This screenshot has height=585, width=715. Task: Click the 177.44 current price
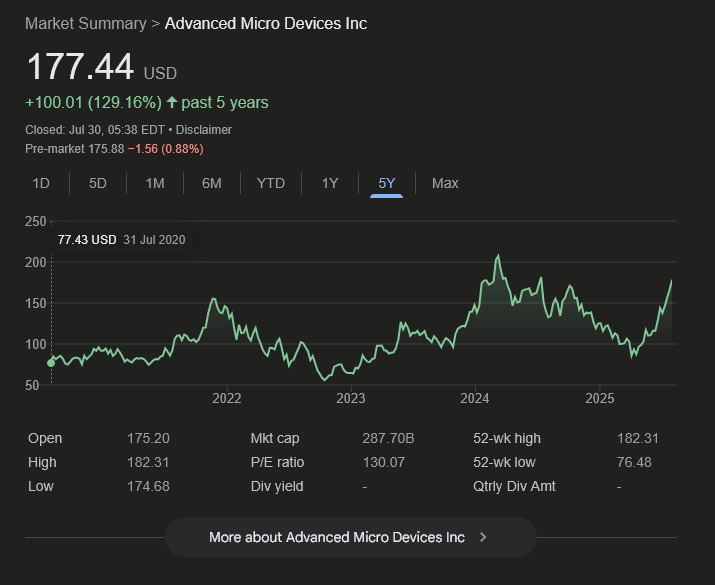[80, 67]
